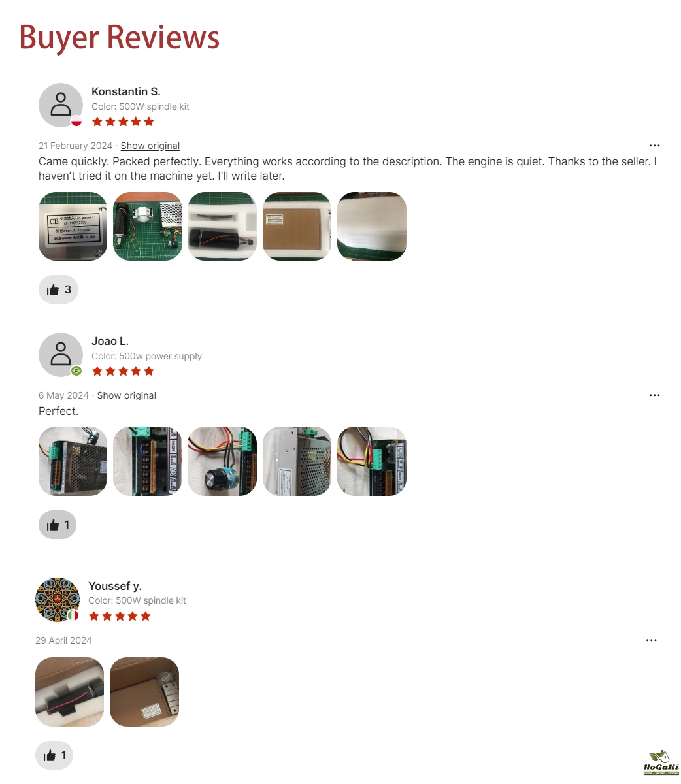Open the last white foam photo from Konstantin
This screenshot has height=784, width=681.
point(372,226)
